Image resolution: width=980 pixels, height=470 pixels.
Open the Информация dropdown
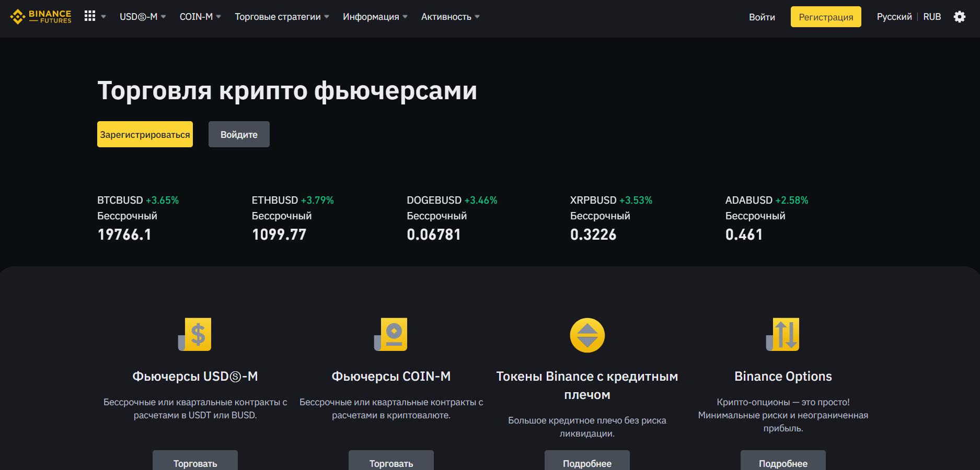point(371,16)
